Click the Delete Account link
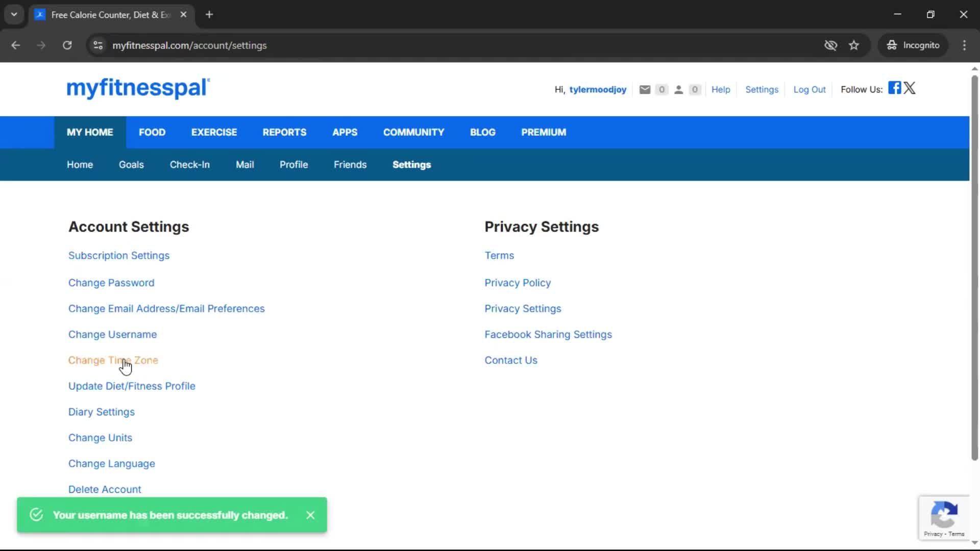Viewport: 980px width, 551px height. tap(105, 490)
